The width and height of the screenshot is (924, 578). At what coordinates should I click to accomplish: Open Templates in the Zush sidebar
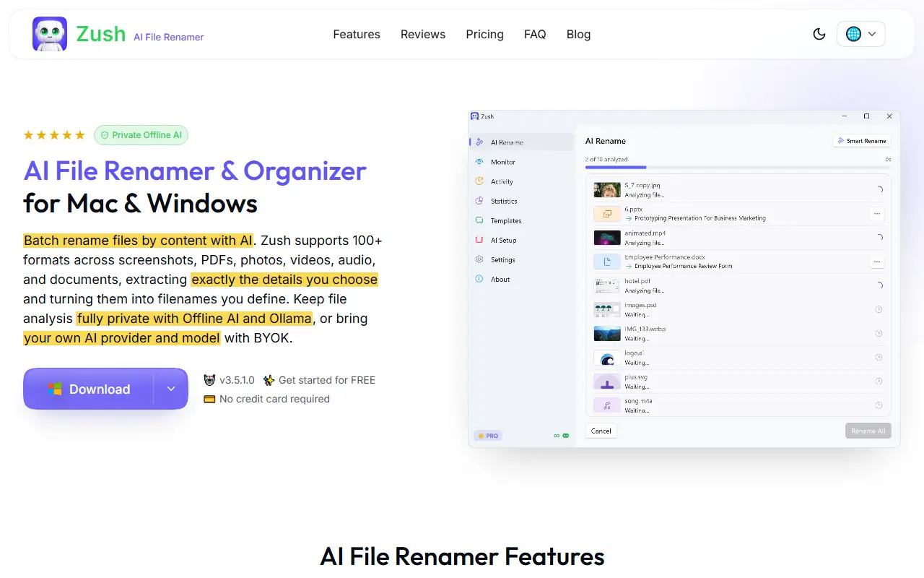[522, 220]
